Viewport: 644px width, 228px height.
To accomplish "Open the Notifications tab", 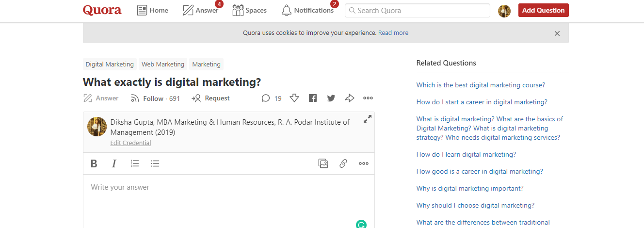I will click(x=307, y=10).
